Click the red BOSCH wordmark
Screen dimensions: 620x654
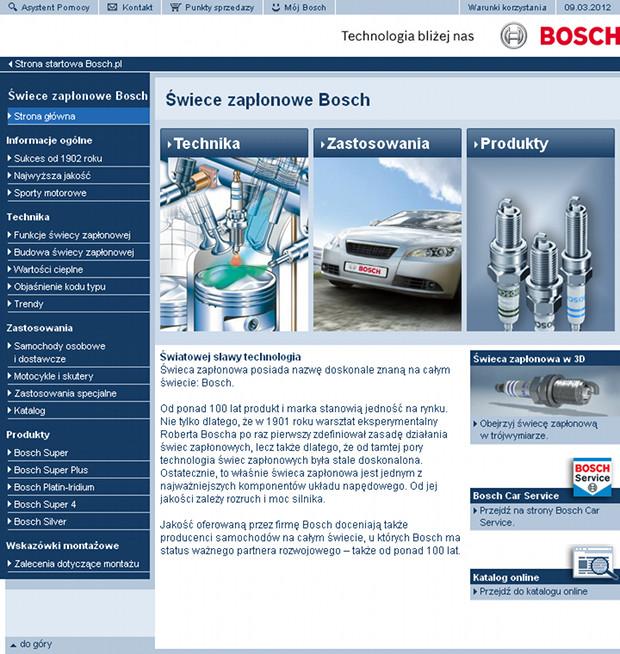[580, 36]
